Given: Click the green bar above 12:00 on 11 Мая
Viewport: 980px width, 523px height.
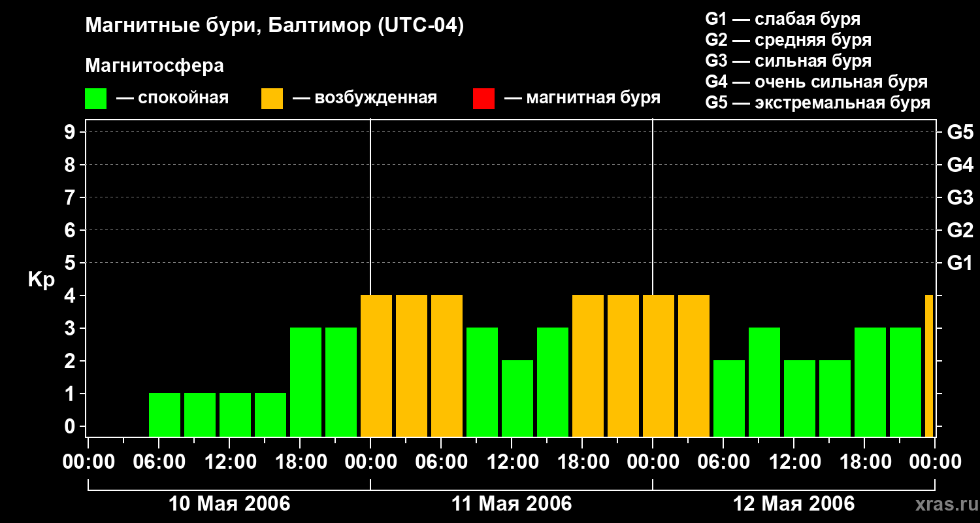Looking at the screenshot, I should (x=517, y=398).
